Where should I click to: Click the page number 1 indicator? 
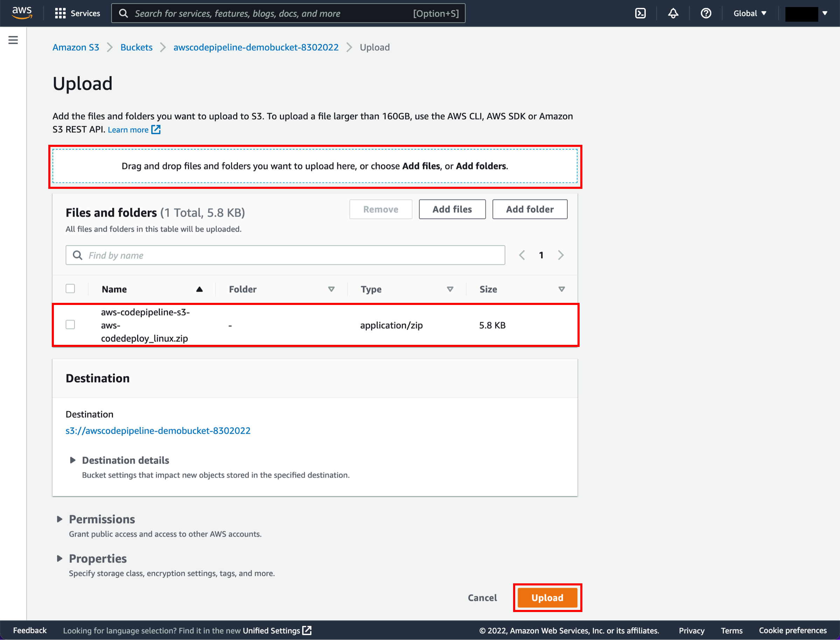[x=541, y=255]
